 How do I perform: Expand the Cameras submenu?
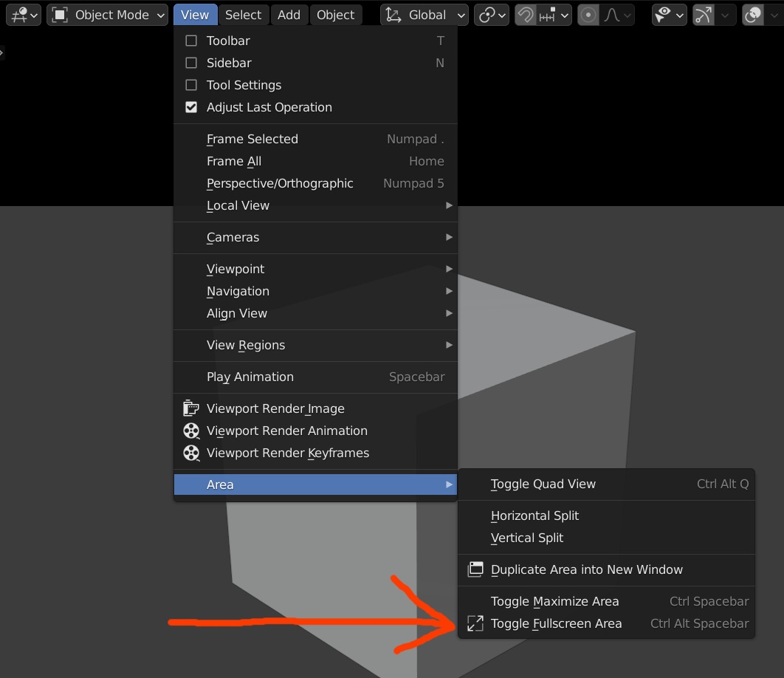point(315,237)
